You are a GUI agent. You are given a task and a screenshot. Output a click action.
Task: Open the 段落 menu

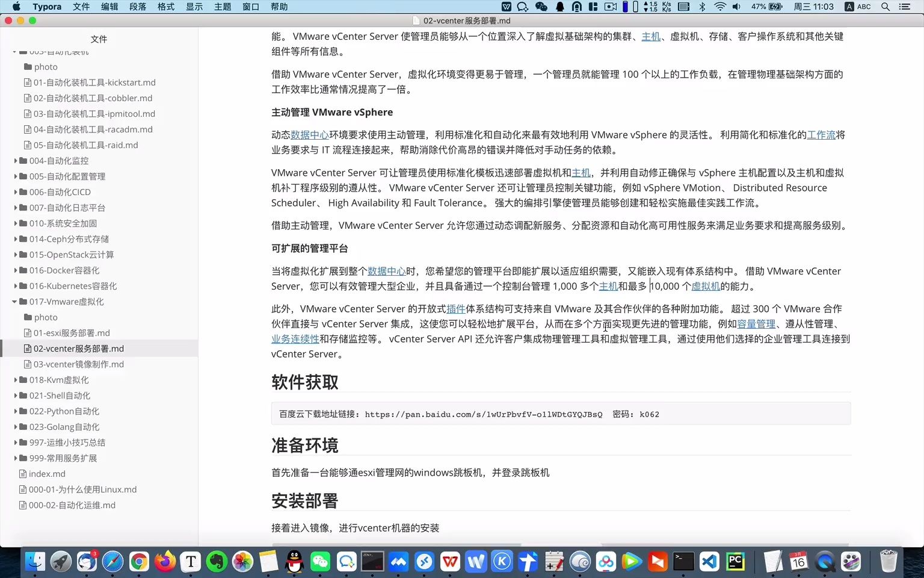point(138,7)
